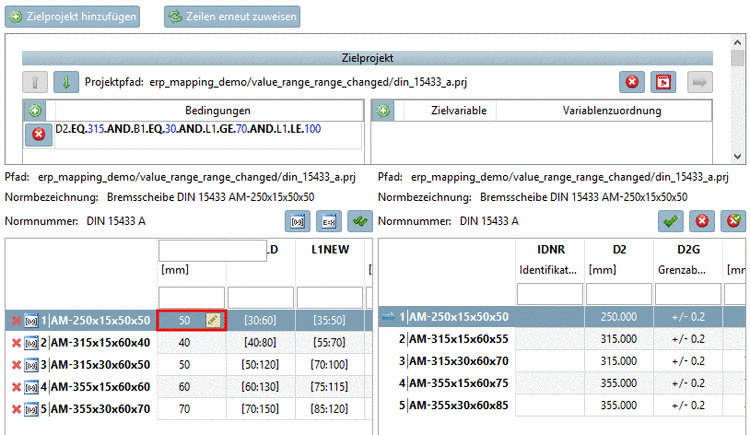
Task: Click the red X with green check button
Action: coord(733,221)
